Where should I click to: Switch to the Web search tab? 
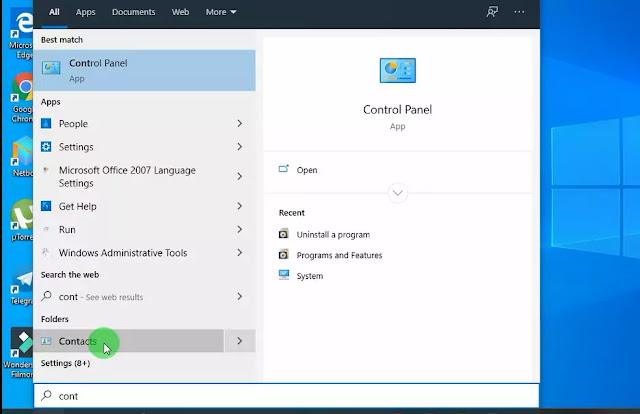(180, 12)
